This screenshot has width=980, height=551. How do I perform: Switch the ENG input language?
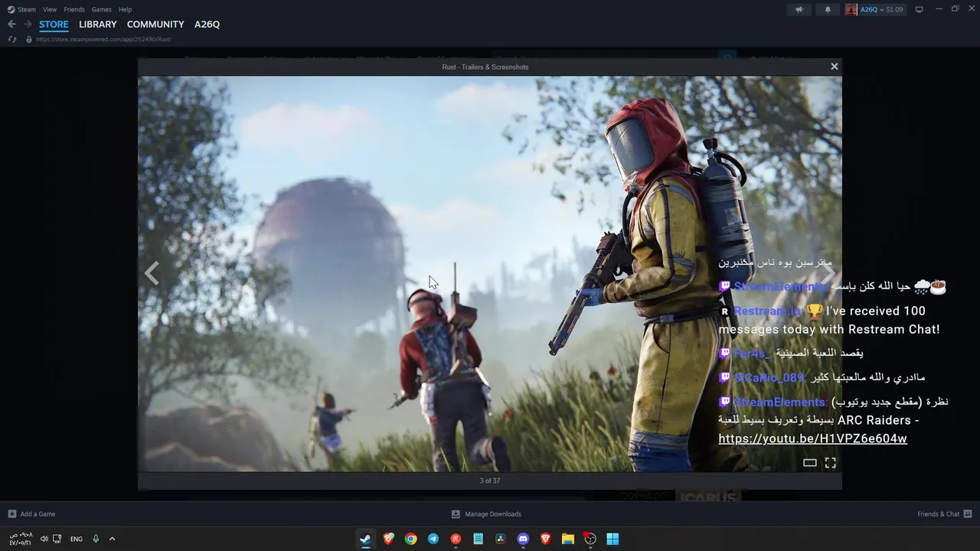77,539
